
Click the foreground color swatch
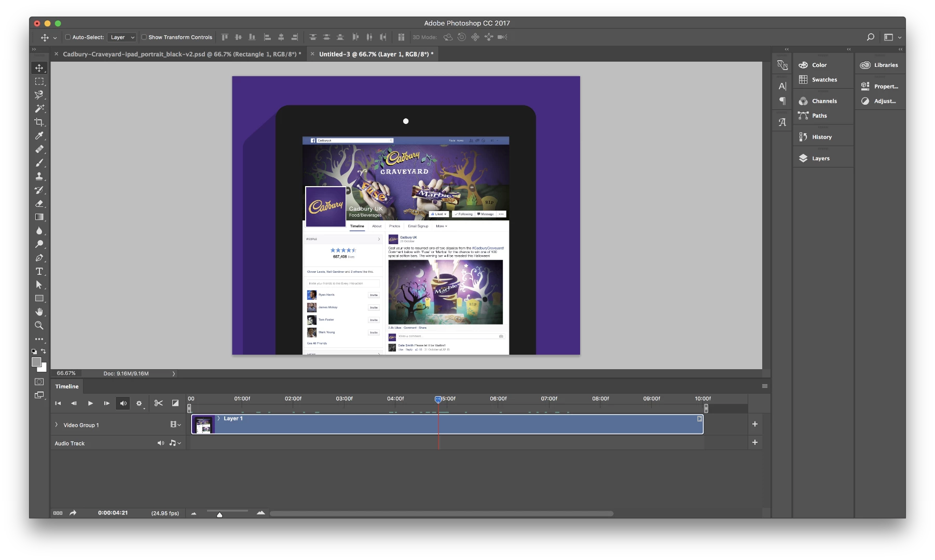point(36,362)
